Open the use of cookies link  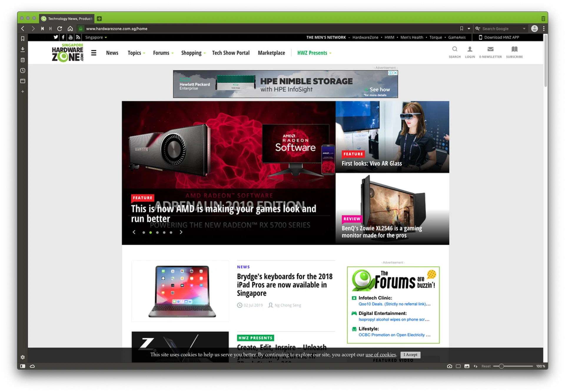click(381, 355)
